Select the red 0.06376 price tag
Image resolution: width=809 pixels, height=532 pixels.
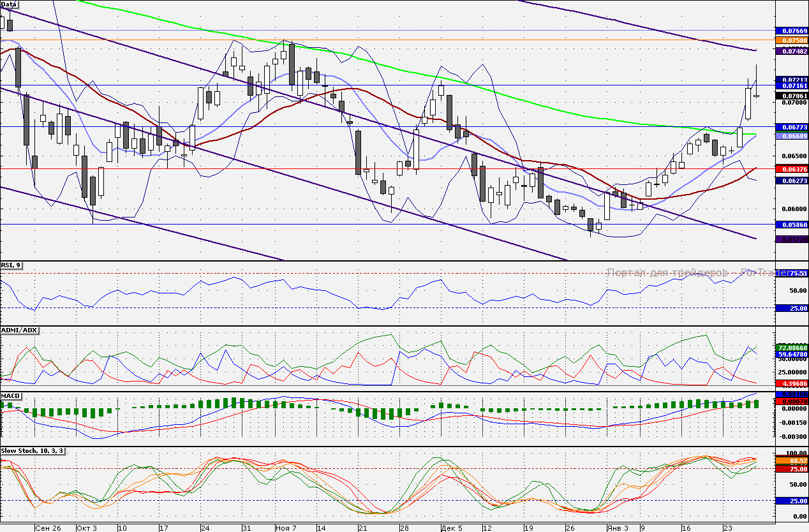coord(790,168)
